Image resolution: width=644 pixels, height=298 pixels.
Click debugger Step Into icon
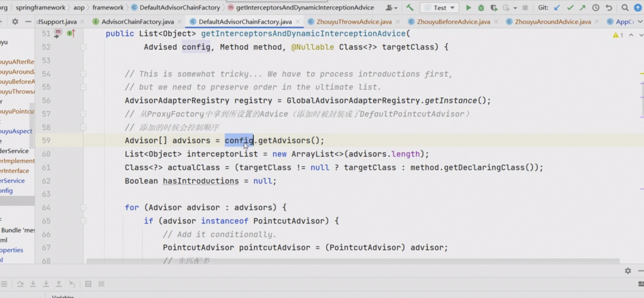[x=33, y=284]
